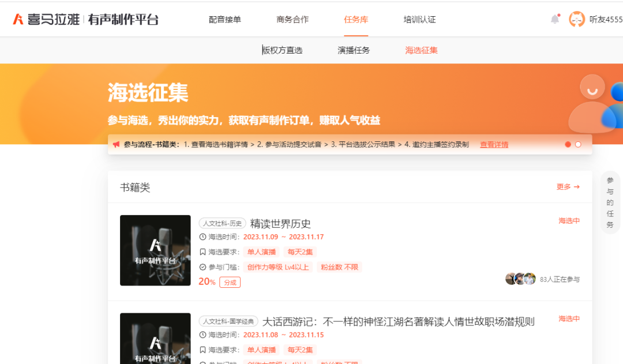This screenshot has height=364, width=623.
Task: Click check-circle icon beside 精读世界历史 参与门槛
Action: coord(202,267)
